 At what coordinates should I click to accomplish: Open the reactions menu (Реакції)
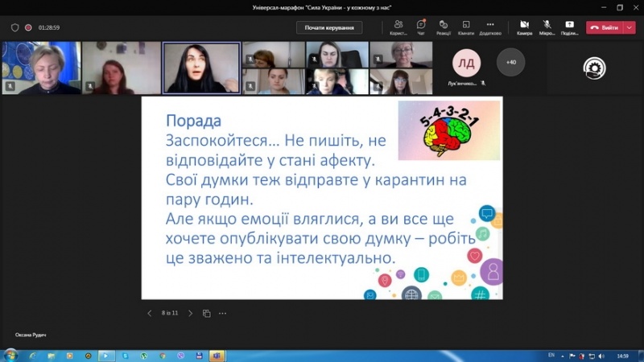pyautogui.click(x=444, y=27)
